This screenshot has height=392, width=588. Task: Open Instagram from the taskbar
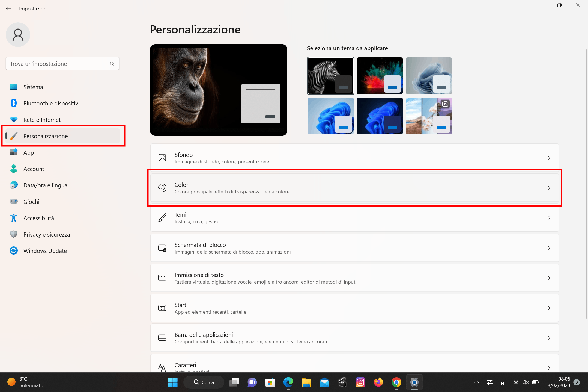tap(360, 382)
